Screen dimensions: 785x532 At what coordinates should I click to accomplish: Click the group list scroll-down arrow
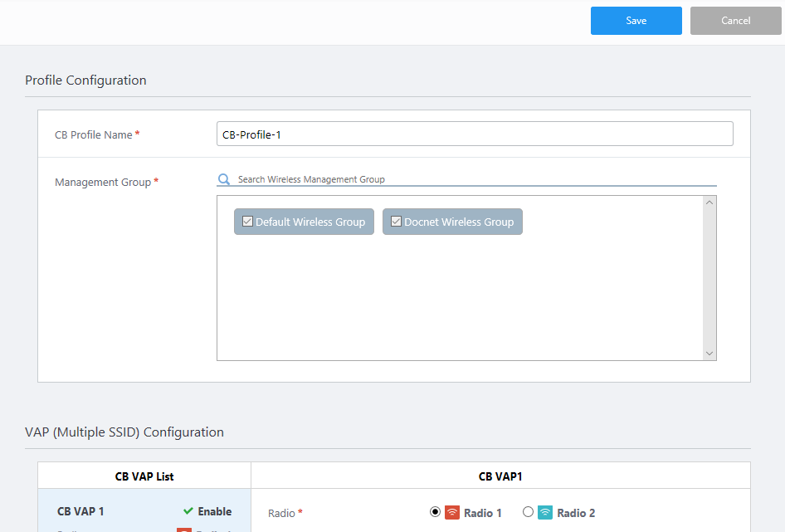click(x=709, y=353)
